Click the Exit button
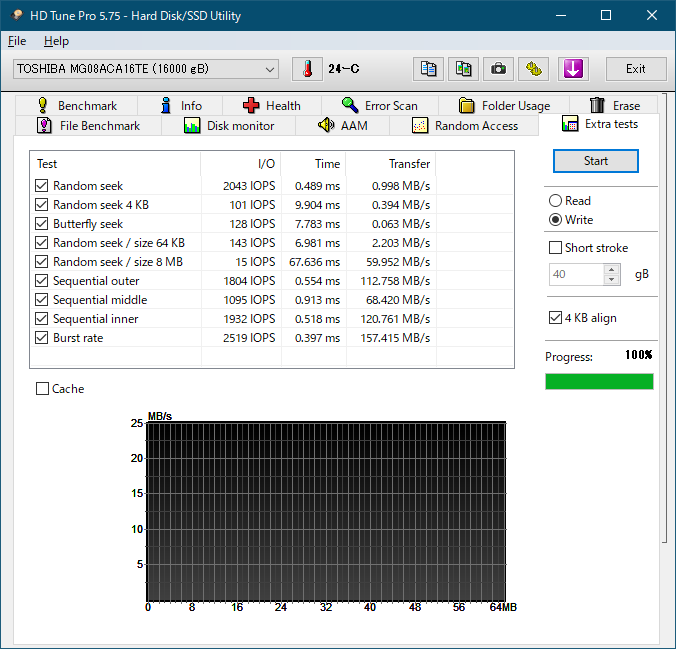This screenshot has width=676, height=649. click(635, 69)
